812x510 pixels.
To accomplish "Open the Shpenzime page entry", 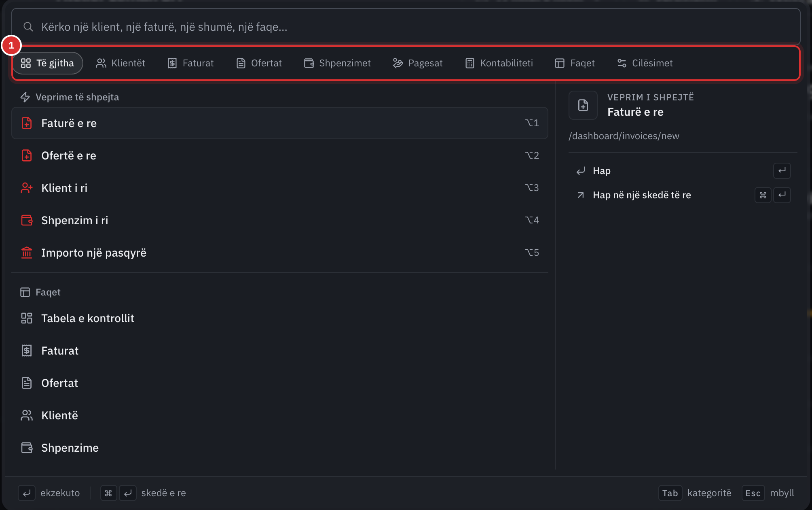I will pos(280,448).
